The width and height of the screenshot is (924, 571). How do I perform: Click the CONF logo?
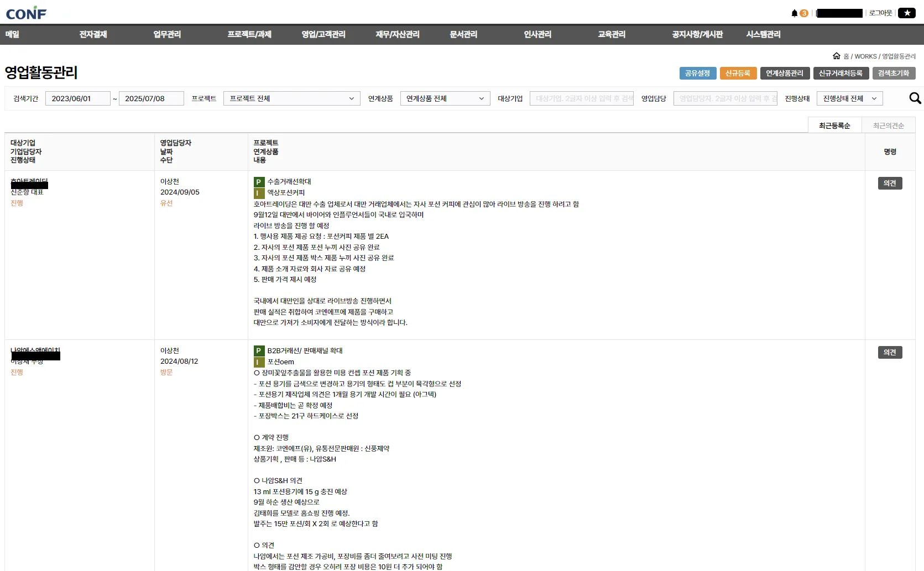click(26, 14)
